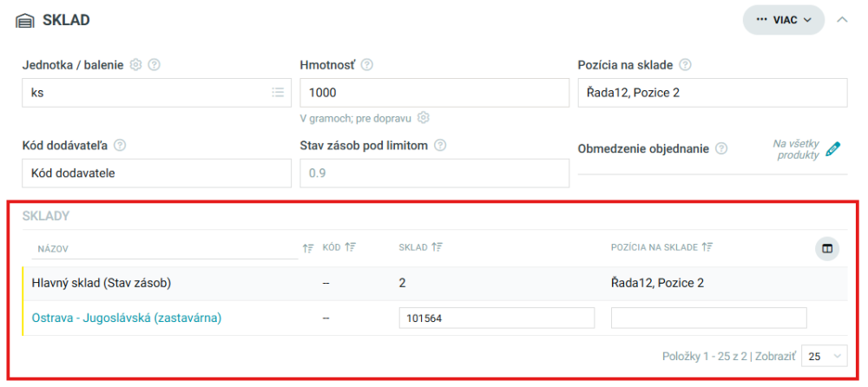Click help icon next to Kód dodávateľa

120,146
